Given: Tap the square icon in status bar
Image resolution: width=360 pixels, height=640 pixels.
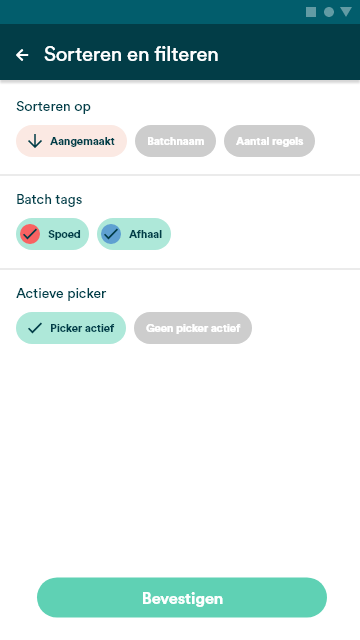Looking at the screenshot, I should click(311, 12).
